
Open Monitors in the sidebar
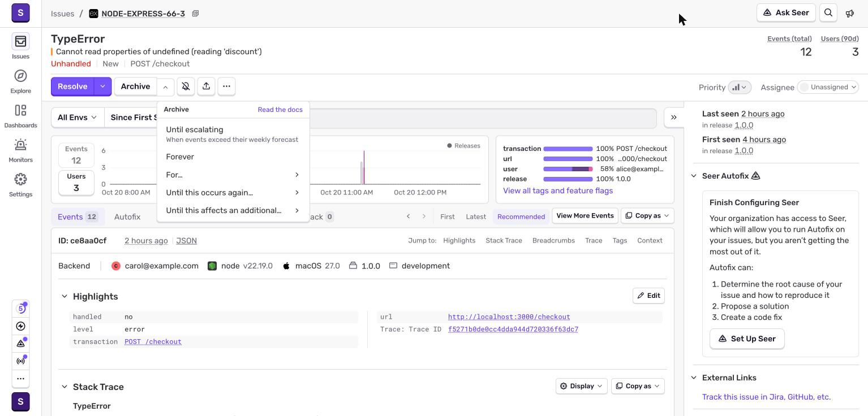pyautogui.click(x=20, y=150)
